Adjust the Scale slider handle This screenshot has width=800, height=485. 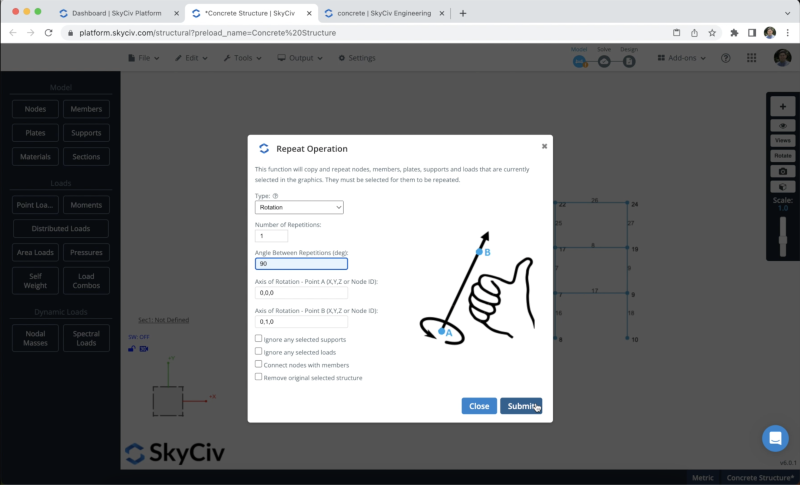click(783, 239)
